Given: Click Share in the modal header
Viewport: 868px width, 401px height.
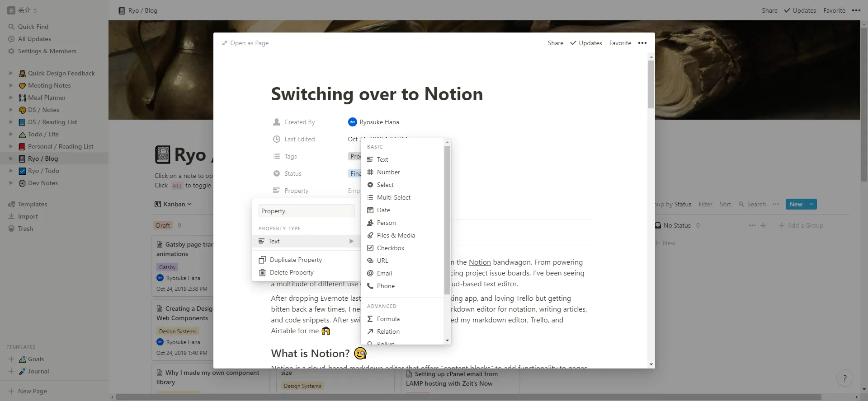Looking at the screenshot, I should point(556,43).
